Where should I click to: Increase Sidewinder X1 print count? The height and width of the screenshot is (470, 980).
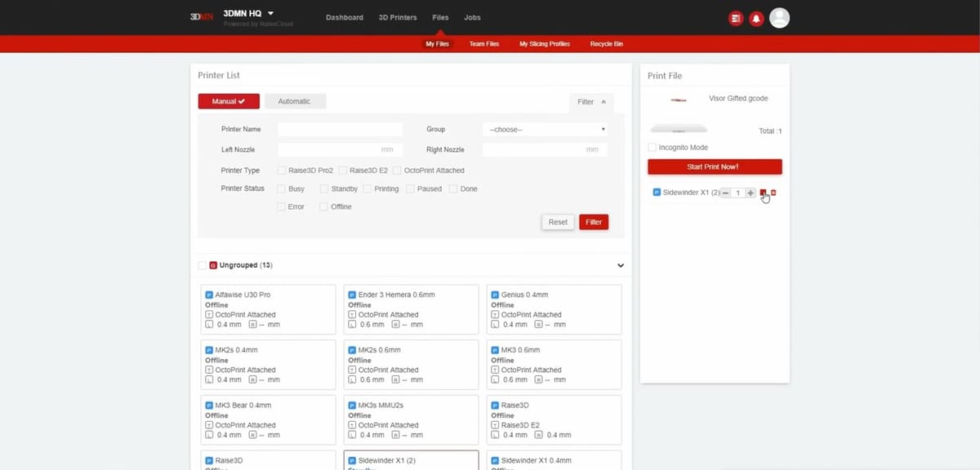click(751, 193)
